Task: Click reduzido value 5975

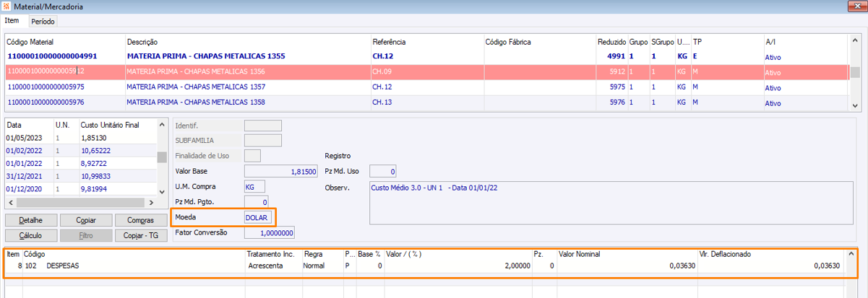Action: [x=616, y=87]
